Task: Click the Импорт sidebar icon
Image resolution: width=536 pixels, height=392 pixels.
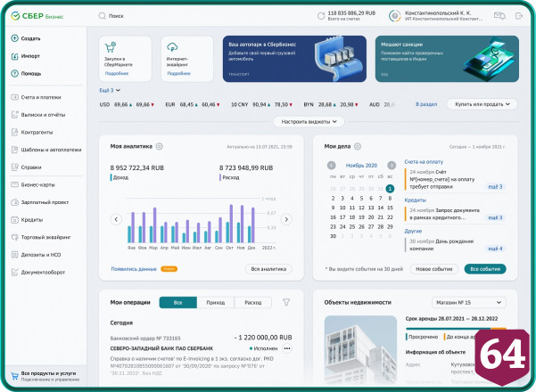Action: tap(14, 56)
